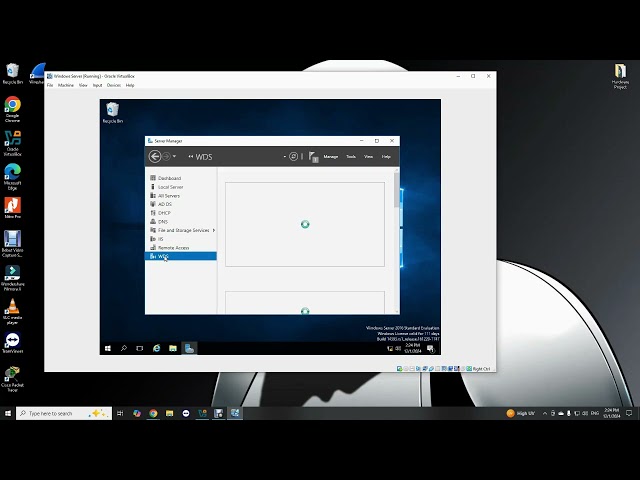
Task: Open TeamViewer from the host taskbar
Action: point(186,413)
